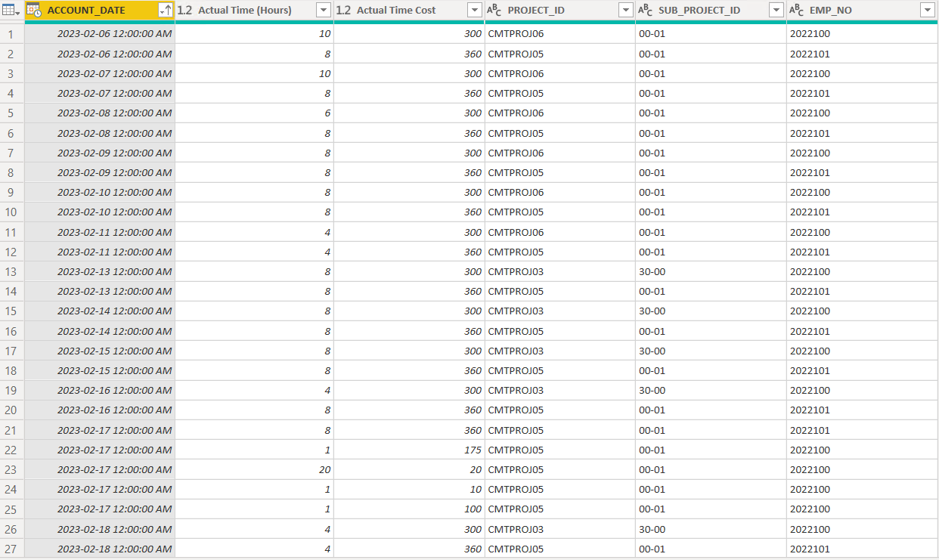Open PROJECT_ID filter dropdown
Image resolution: width=939 pixels, height=560 pixels.
point(625,11)
